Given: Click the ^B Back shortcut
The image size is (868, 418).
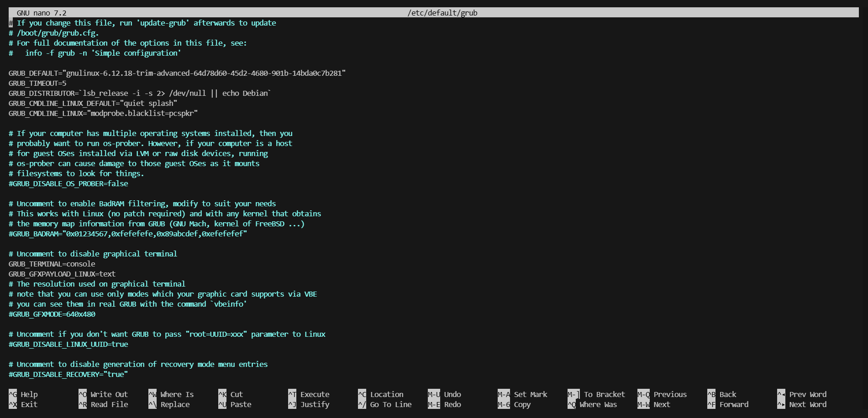Looking at the screenshot, I should click(x=722, y=394).
